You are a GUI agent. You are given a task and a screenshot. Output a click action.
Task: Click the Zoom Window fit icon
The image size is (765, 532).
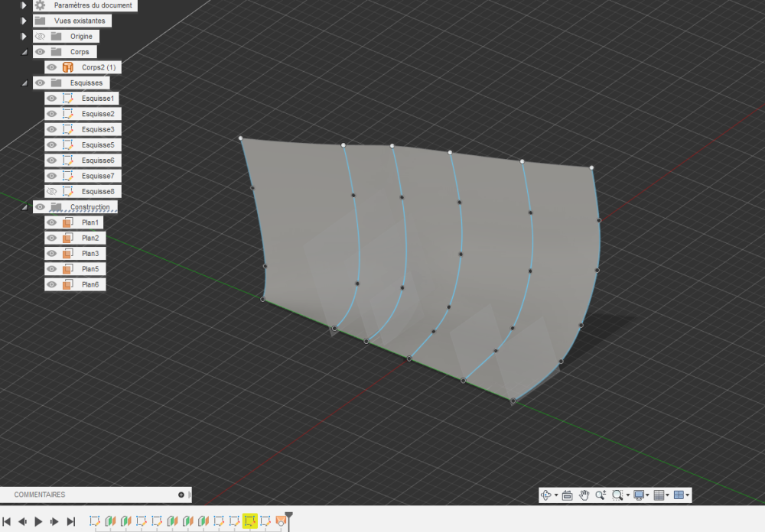pos(617,495)
